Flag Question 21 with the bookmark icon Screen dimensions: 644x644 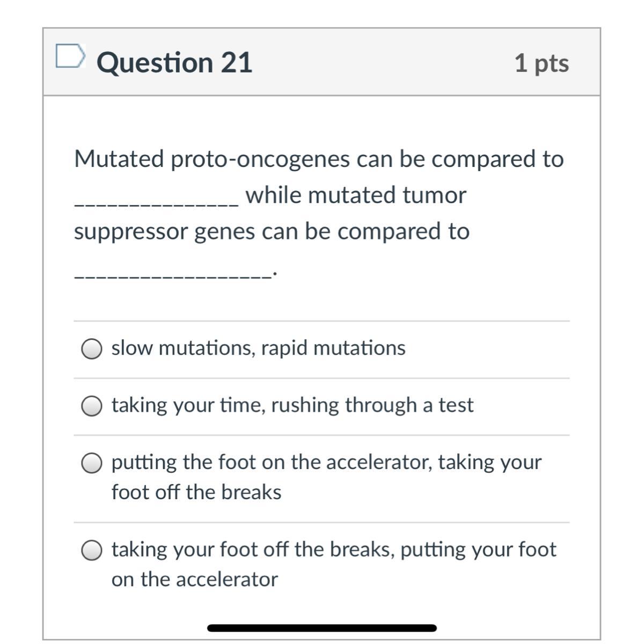pos(70,56)
